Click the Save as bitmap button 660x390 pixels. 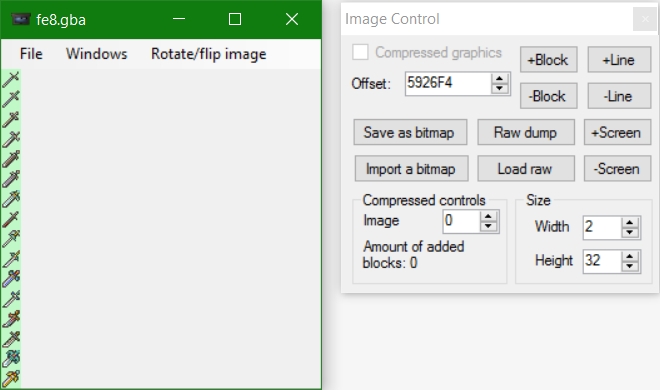click(410, 133)
